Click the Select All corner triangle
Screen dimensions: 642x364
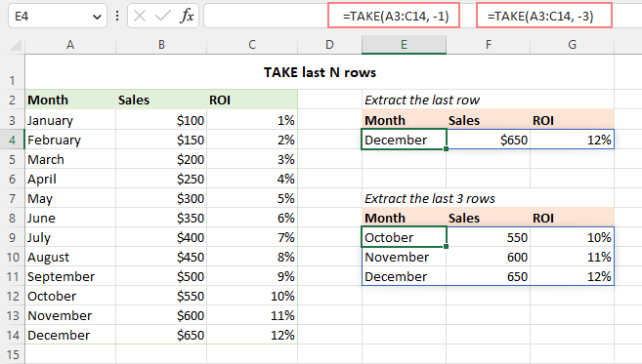(x=16, y=44)
